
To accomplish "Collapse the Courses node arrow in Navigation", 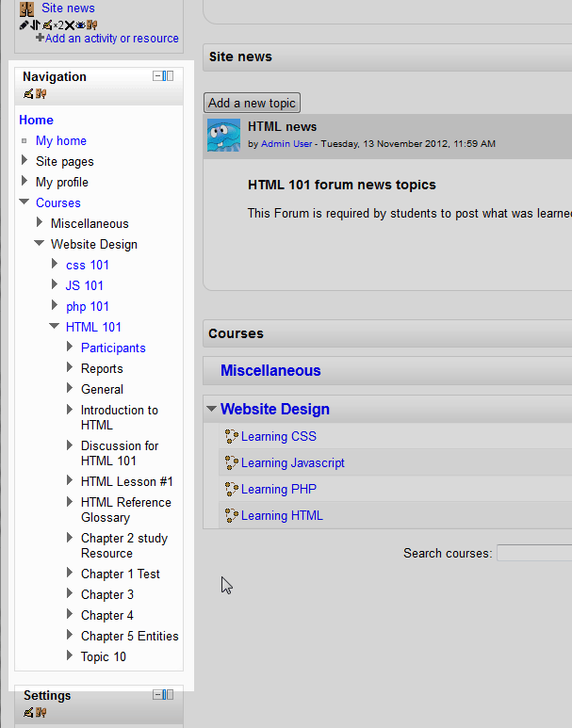I will [x=25, y=202].
